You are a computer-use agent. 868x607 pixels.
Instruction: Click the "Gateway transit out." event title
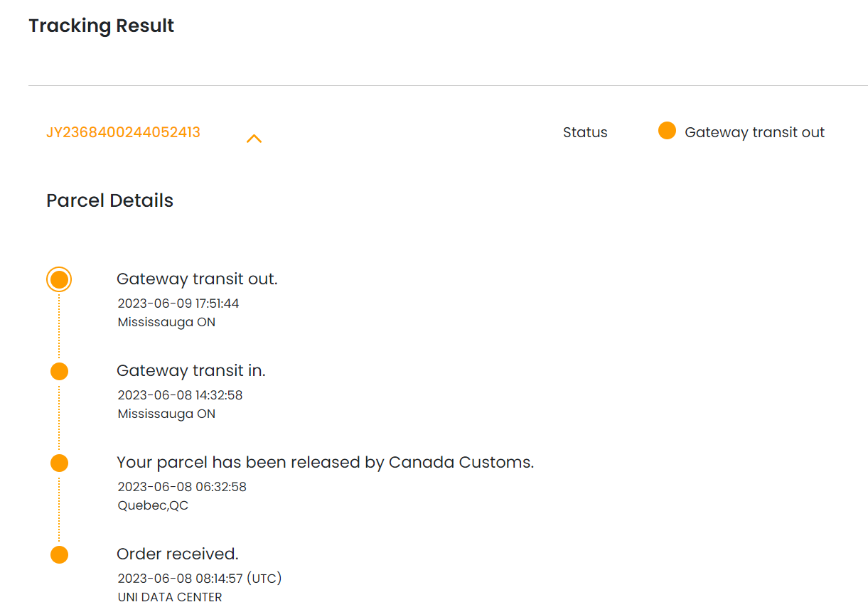click(x=197, y=279)
